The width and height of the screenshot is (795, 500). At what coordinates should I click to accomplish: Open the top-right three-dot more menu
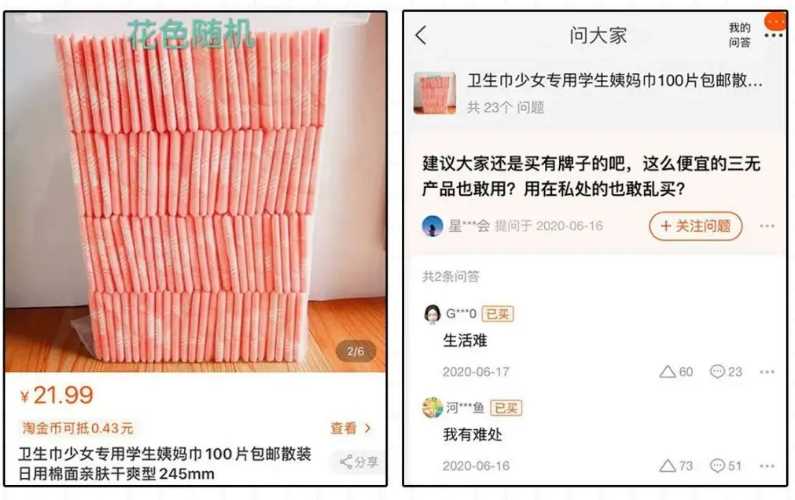click(773, 35)
